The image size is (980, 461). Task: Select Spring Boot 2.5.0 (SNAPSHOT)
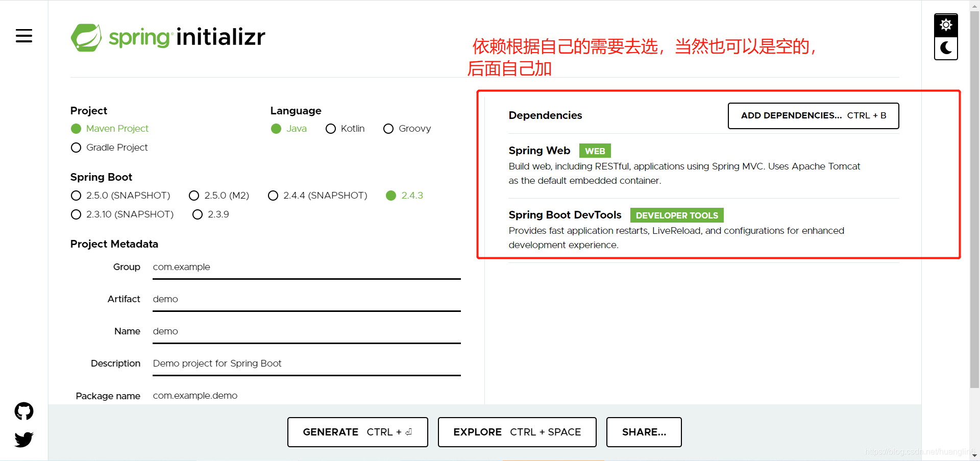click(x=120, y=196)
